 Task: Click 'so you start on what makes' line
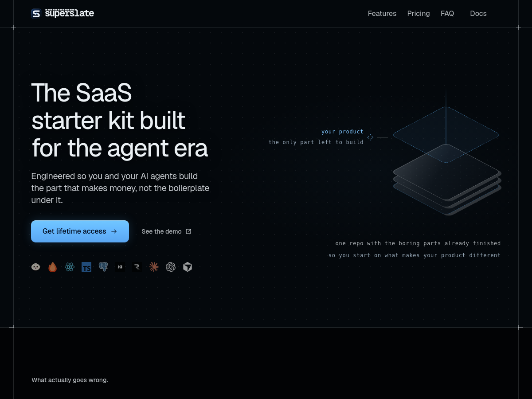415,255
